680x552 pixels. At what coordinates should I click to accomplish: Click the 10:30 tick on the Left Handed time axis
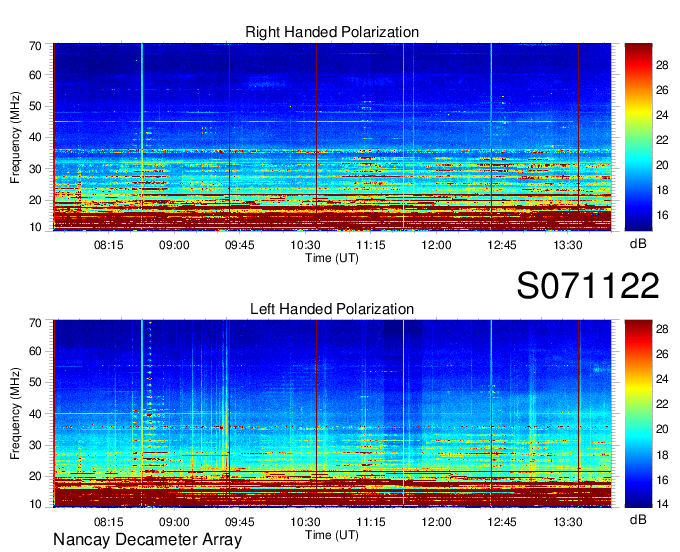click(x=305, y=522)
